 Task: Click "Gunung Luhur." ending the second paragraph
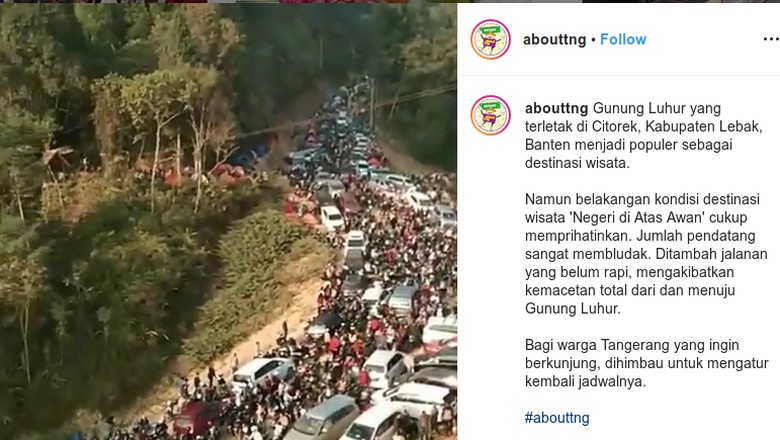(x=573, y=308)
